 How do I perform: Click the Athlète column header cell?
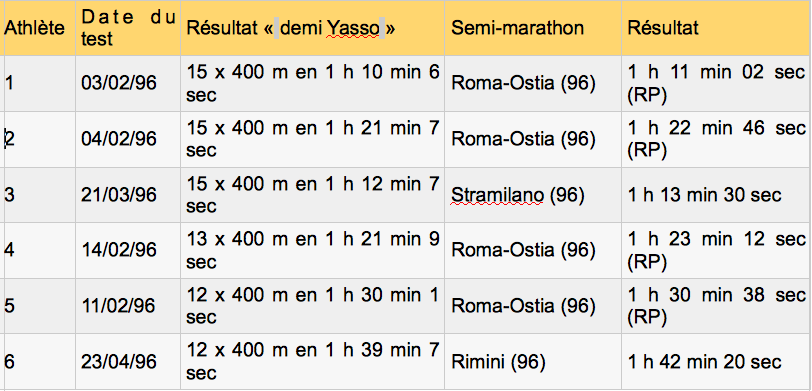coord(40,28)
